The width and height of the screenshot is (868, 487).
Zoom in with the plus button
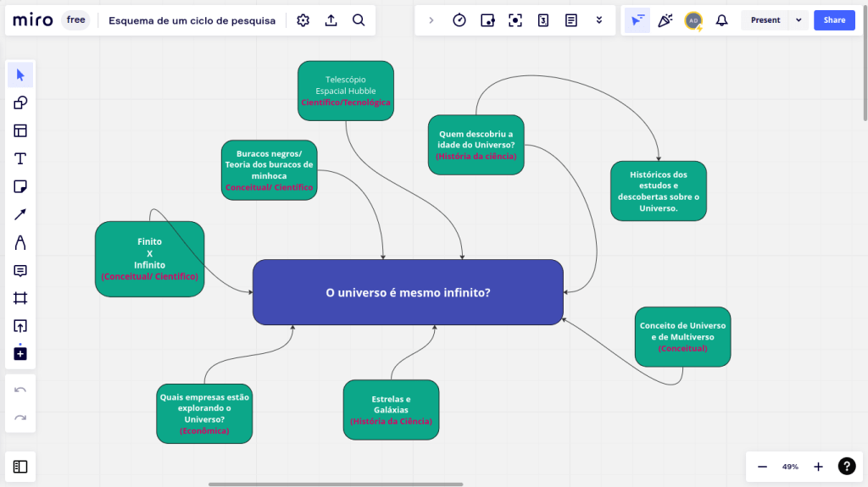click(x=818, y=467)
